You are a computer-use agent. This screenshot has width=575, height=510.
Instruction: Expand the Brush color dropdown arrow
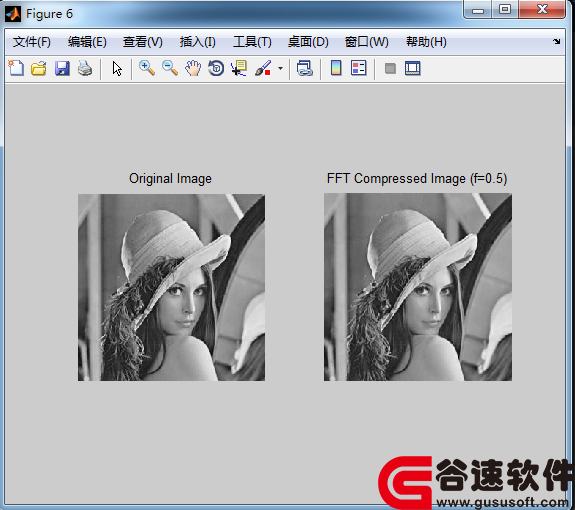pyautogui.click(x=281, y=69)
